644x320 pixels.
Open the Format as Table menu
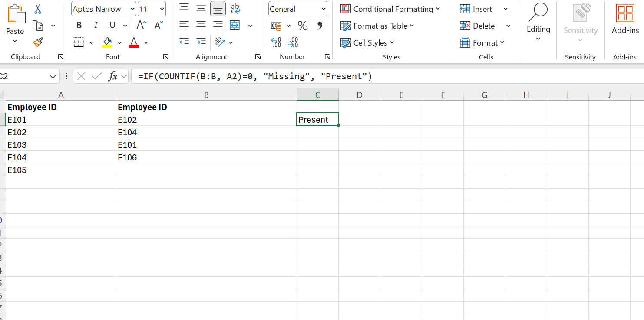(x=377, y=26)
